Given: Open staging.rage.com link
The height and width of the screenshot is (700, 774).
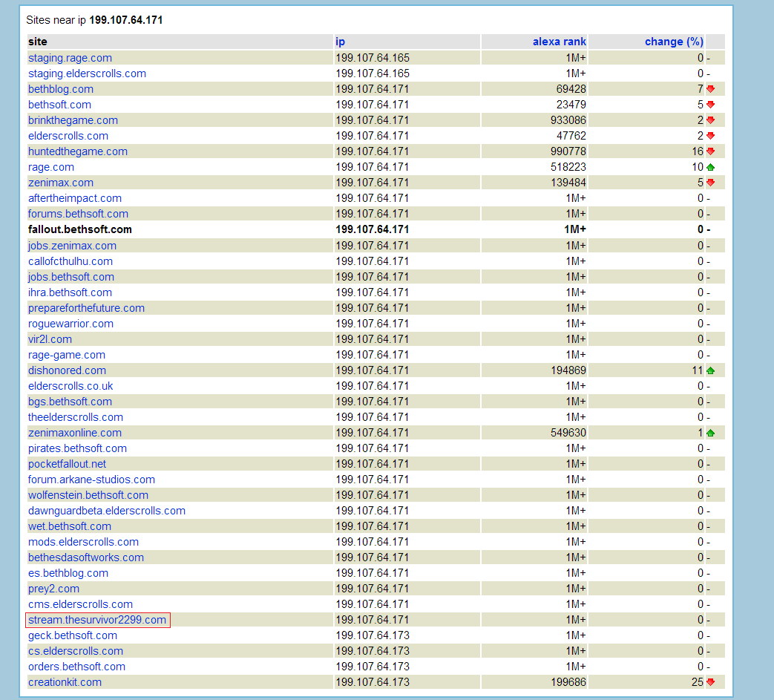Looking at the screenshot, I should [70, 58].
